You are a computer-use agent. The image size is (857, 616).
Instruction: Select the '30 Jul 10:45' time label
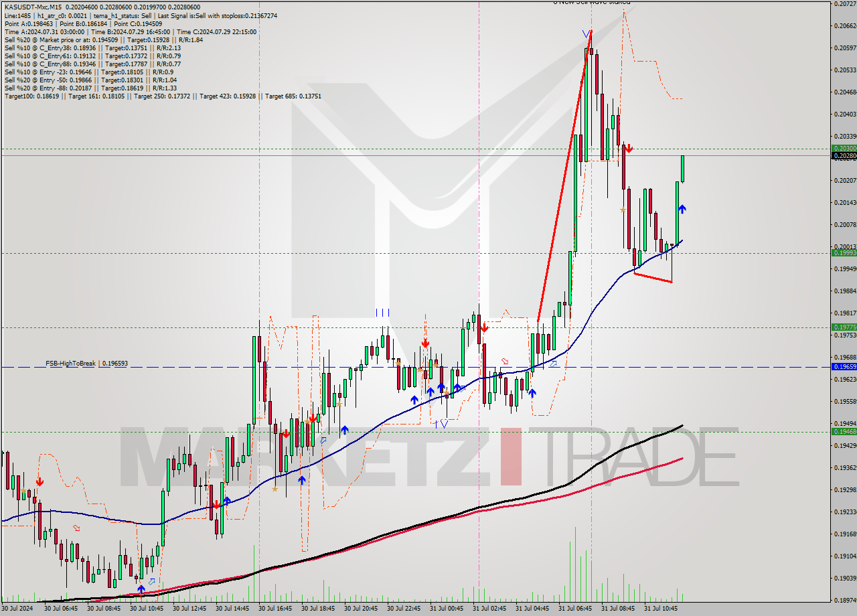pyautogui.click(x=147, y=609)
